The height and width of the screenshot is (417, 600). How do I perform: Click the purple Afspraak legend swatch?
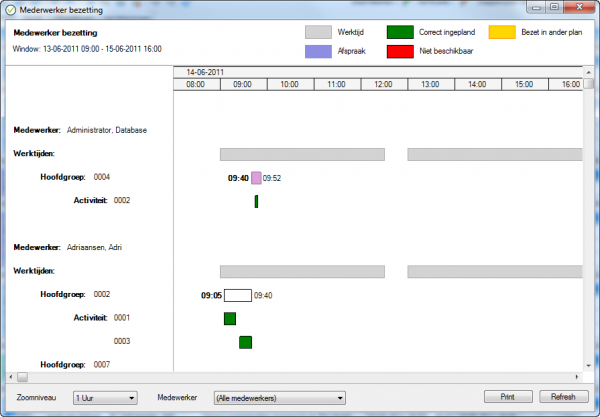(318, 51)
